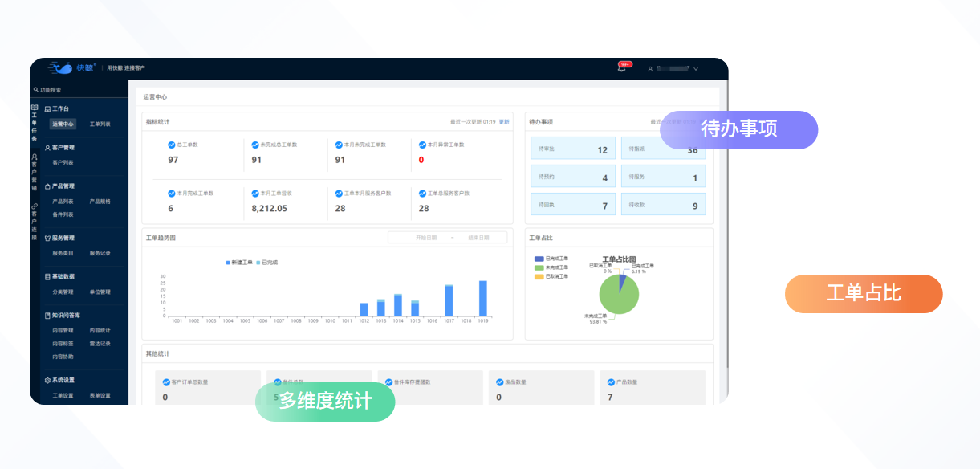Expand the user account dropdown arrow
Image resolution: width=980 pixels, height=469 pixels.
click(x=696, y=69)
